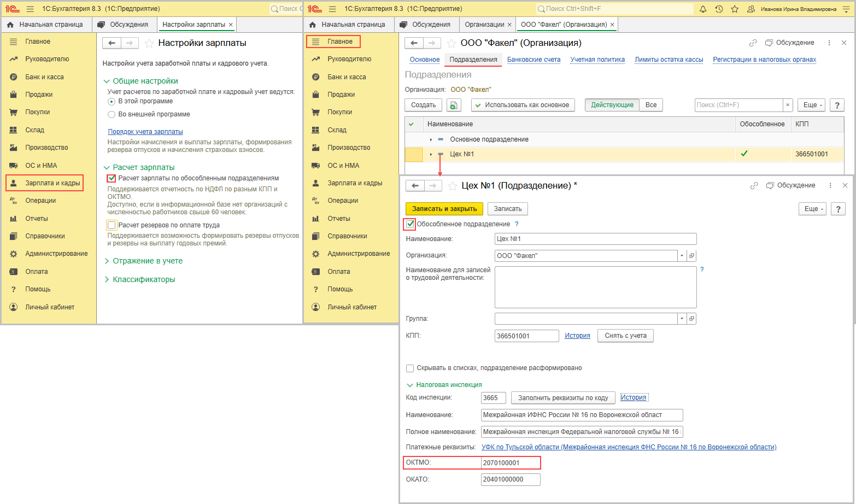Screen dimensions: 856x504
Task: Switch the list filter to Действующие
Action: click(x=612, y=105)
